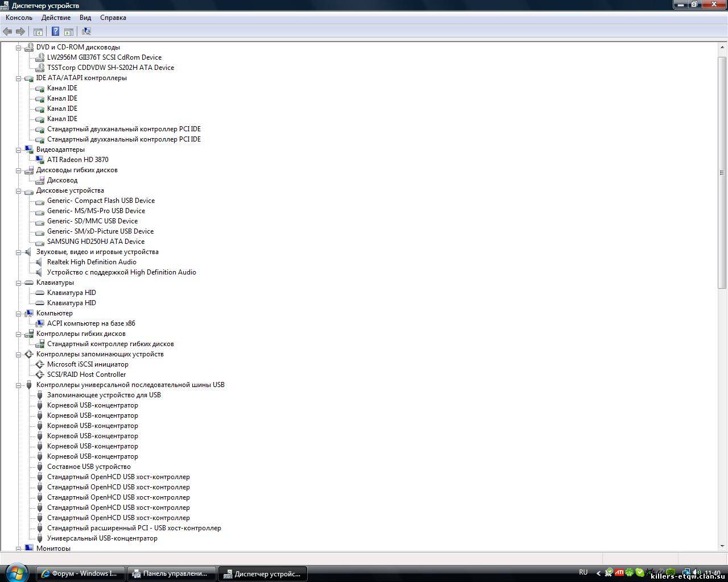Select Стандартный контроллер гибких дисков
Image resolution: width=728 pixels, height=582 pixels.
[x=110, y=344]
